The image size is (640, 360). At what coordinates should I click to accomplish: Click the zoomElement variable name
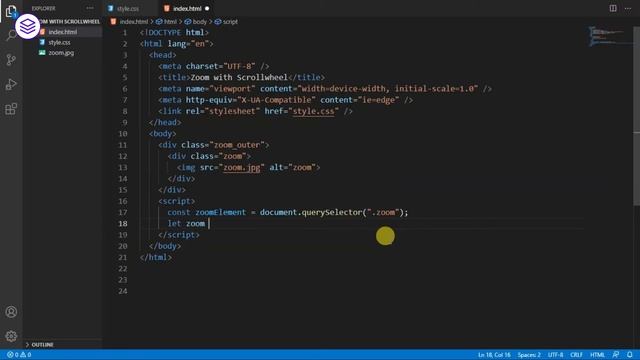(x=220, y=212)
